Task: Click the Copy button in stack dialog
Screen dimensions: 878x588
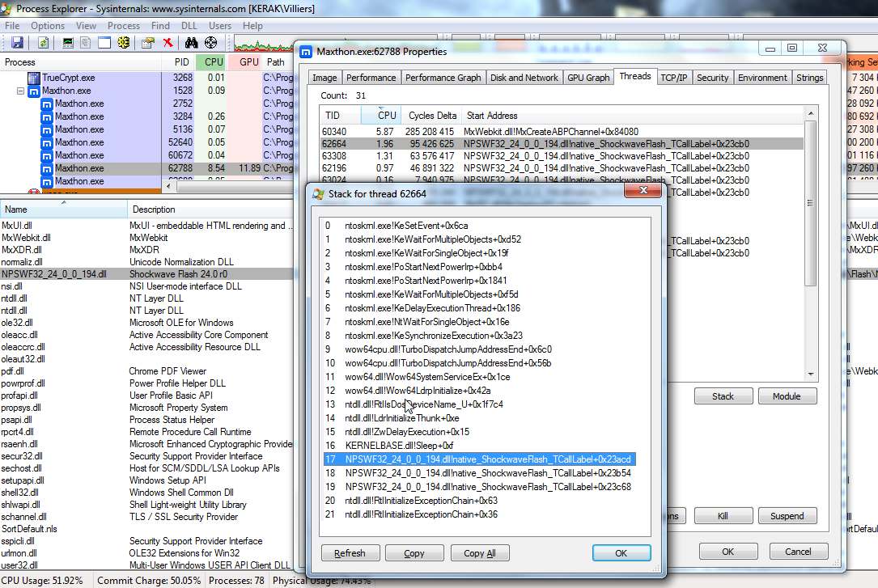Action: (414, 552)
